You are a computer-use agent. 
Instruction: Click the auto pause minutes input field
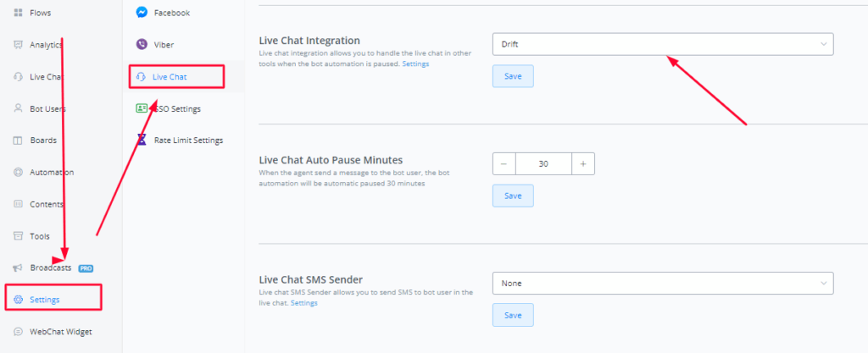click(543, 163)
